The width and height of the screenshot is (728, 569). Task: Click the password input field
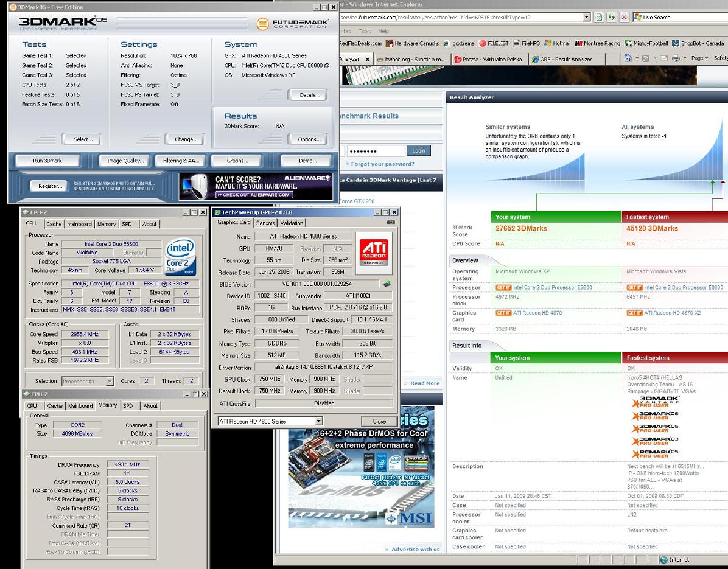click(375, 151)
